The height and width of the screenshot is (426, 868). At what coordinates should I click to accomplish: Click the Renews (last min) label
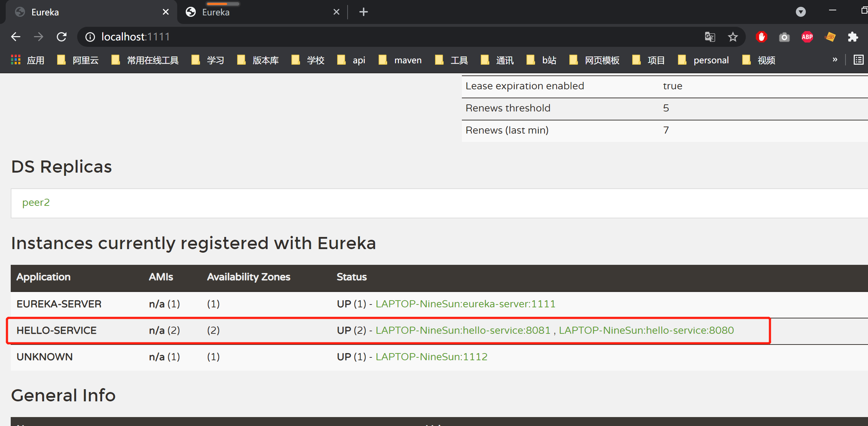[x=507, y=130]
